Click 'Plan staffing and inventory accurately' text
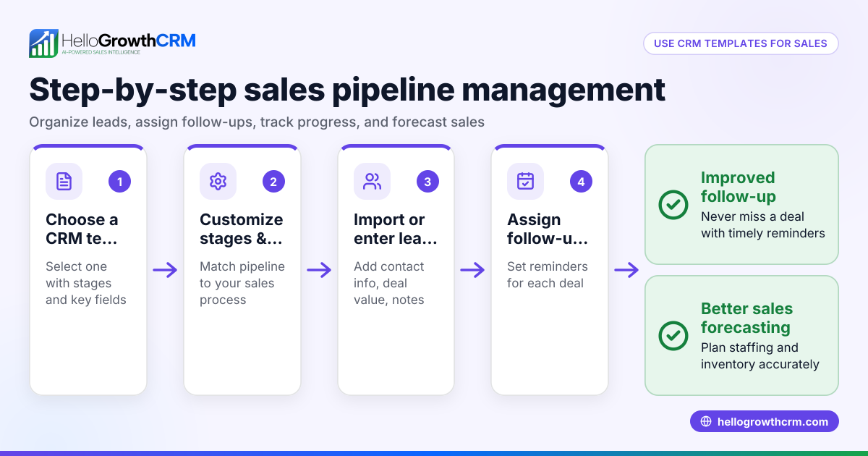868x456 pixels. (x=760, y=356)
